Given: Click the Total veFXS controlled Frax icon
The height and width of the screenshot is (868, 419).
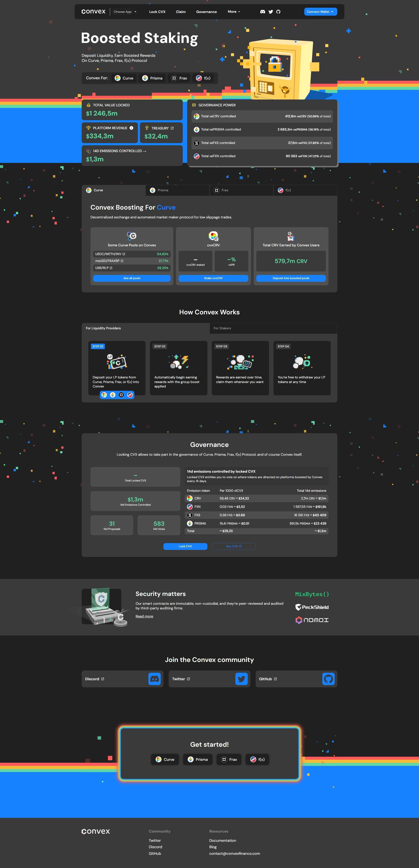Looking at the screenshot, I should (x=197, y=143).
